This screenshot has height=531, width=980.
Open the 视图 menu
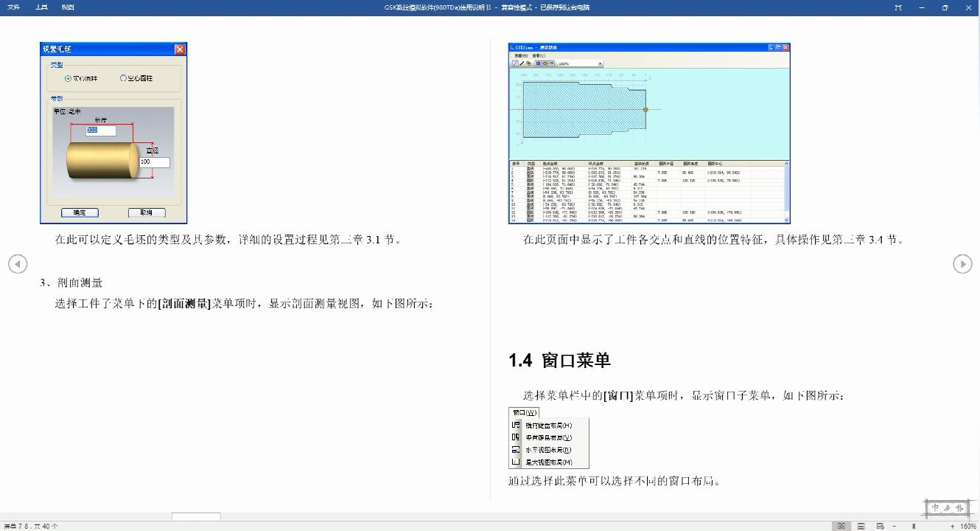(68, 7)
